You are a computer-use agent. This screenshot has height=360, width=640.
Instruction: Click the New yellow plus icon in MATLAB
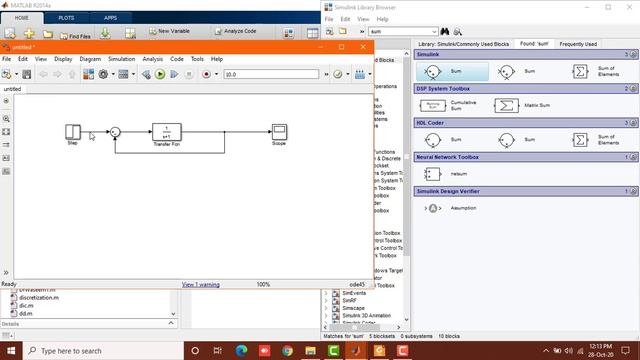point(29,33)
